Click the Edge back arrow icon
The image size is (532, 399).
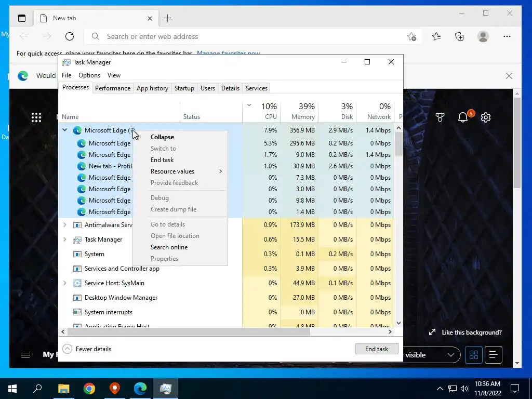coord(24,36)
